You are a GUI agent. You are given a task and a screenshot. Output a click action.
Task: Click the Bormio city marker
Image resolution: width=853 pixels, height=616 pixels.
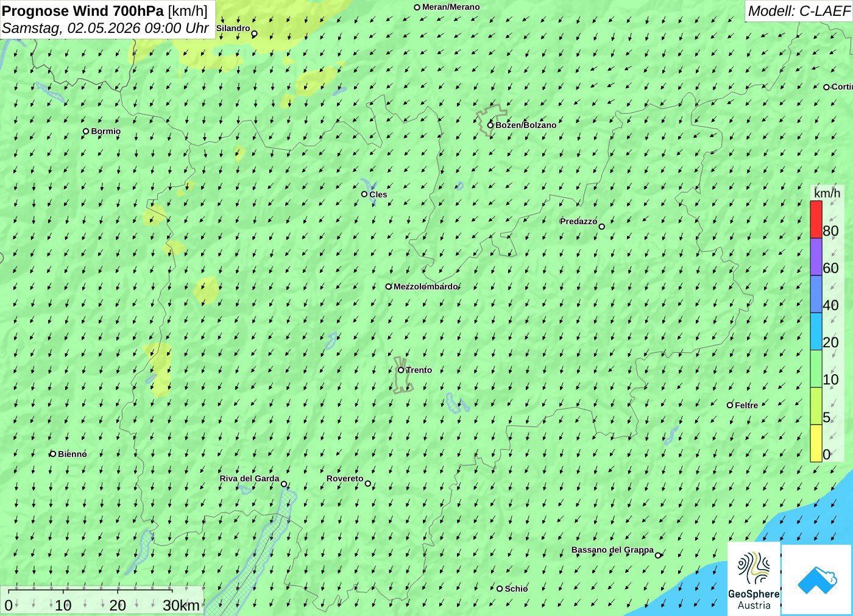tap(86, 131)
